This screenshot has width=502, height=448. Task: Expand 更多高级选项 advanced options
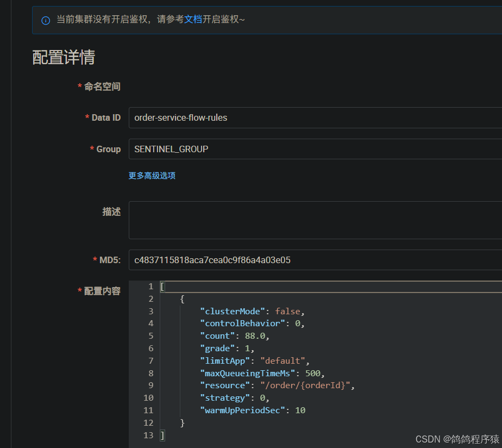tap(152, 176)
